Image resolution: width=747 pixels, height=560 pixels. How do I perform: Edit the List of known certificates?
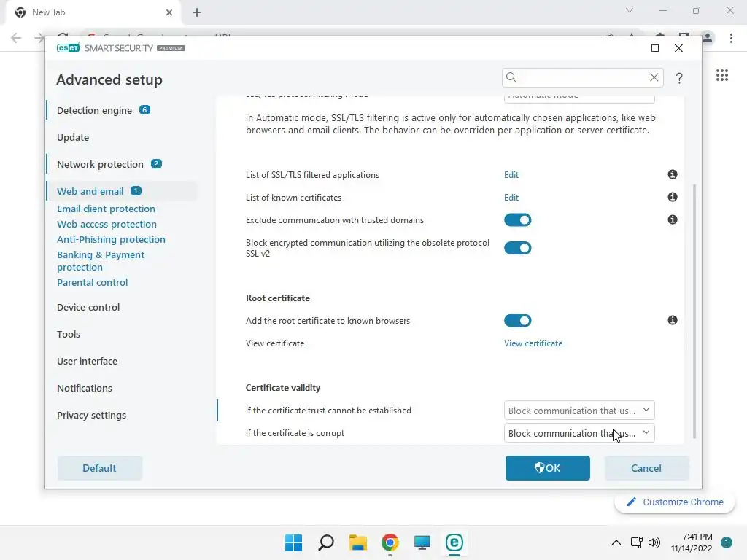(511, 197)
